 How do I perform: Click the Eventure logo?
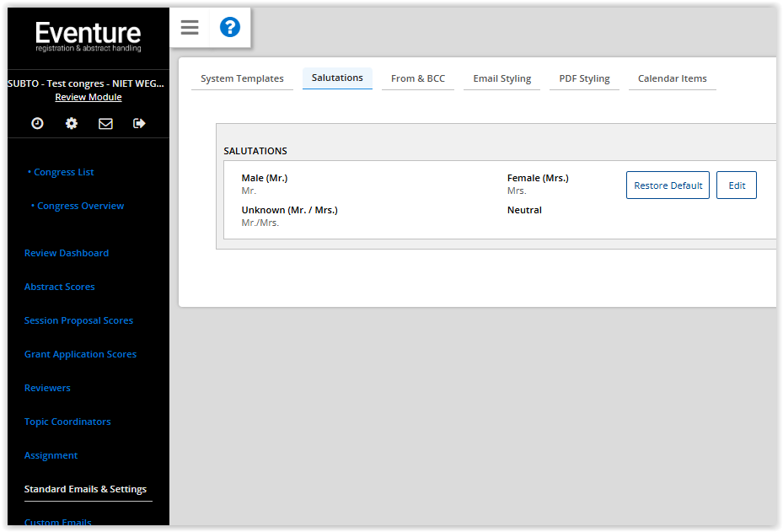point(88,36)
